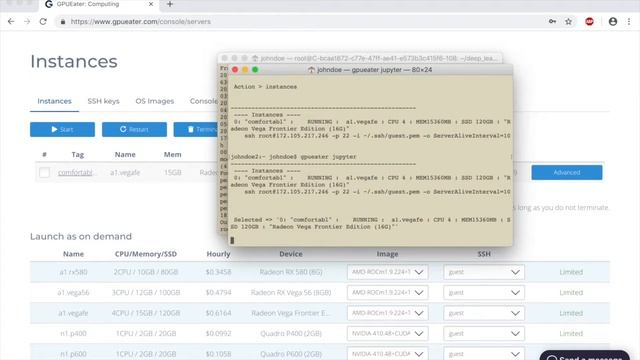Reload the GPUEater page
640x360 pixels.
pos(43,22)
